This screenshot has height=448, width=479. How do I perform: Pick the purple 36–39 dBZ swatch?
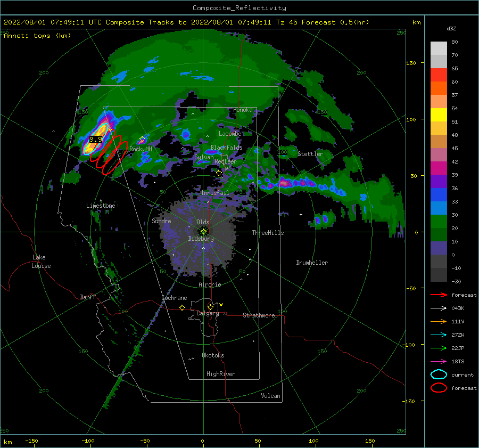click(x=439, y=182)
